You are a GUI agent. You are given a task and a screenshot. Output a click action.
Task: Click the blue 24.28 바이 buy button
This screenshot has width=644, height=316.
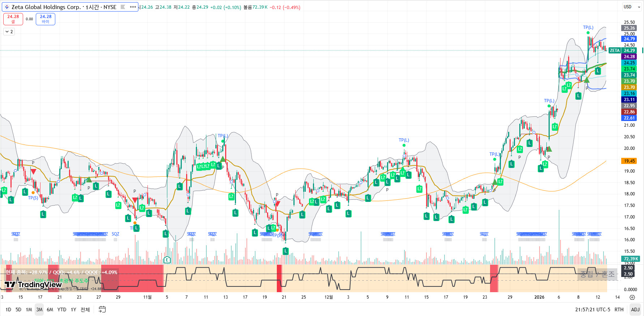point(46,19)
